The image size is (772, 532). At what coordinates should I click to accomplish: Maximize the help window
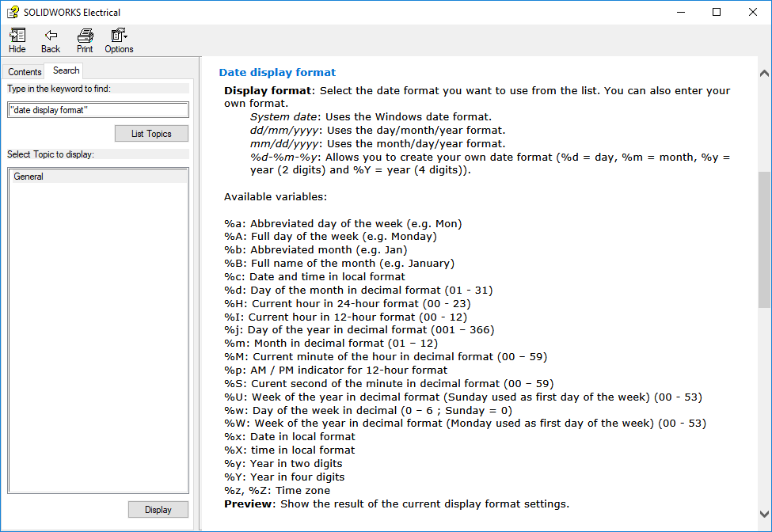(717, 12)
